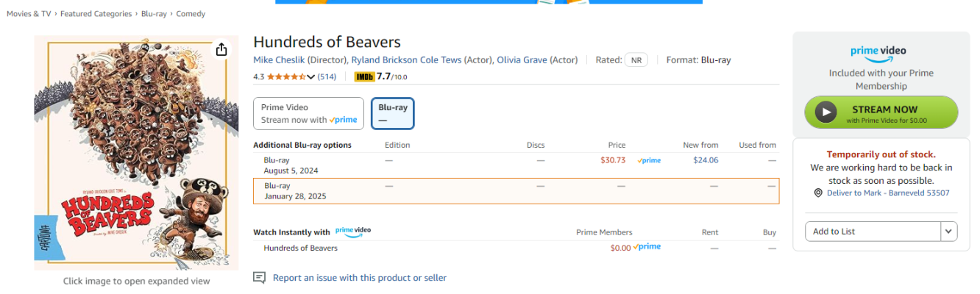Viewport: 980px width, 294px height.
Task: Click the star rating icons
Action: 286,76
